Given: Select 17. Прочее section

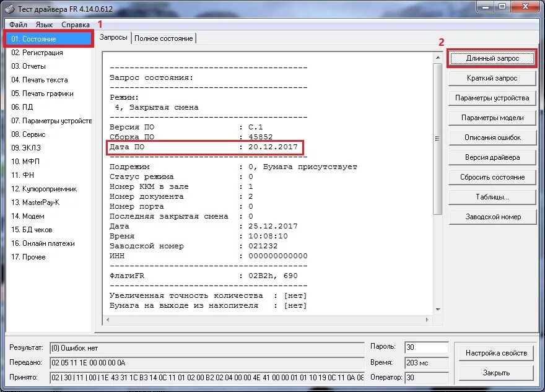Looking at the screenshot, I should [x=28, y=257].
